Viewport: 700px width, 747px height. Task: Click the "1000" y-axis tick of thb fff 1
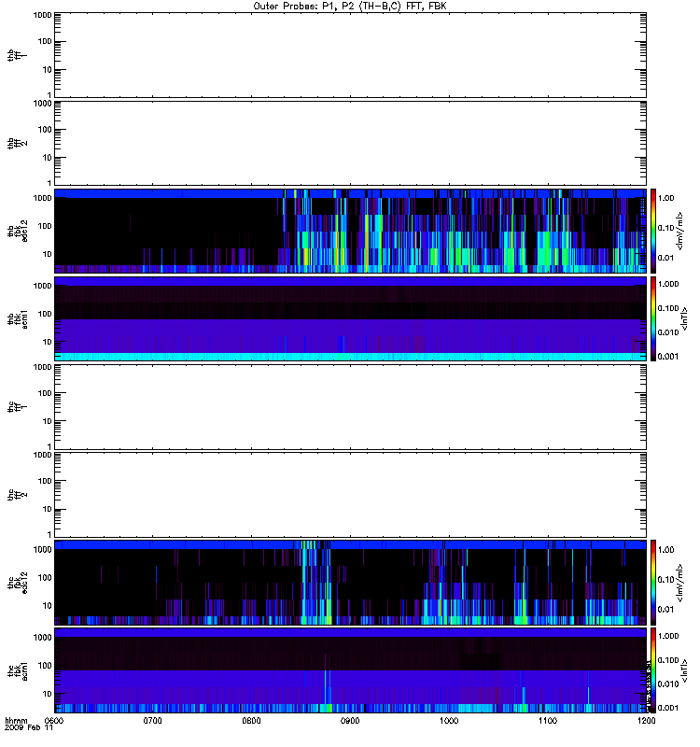[x=42, y=15]
